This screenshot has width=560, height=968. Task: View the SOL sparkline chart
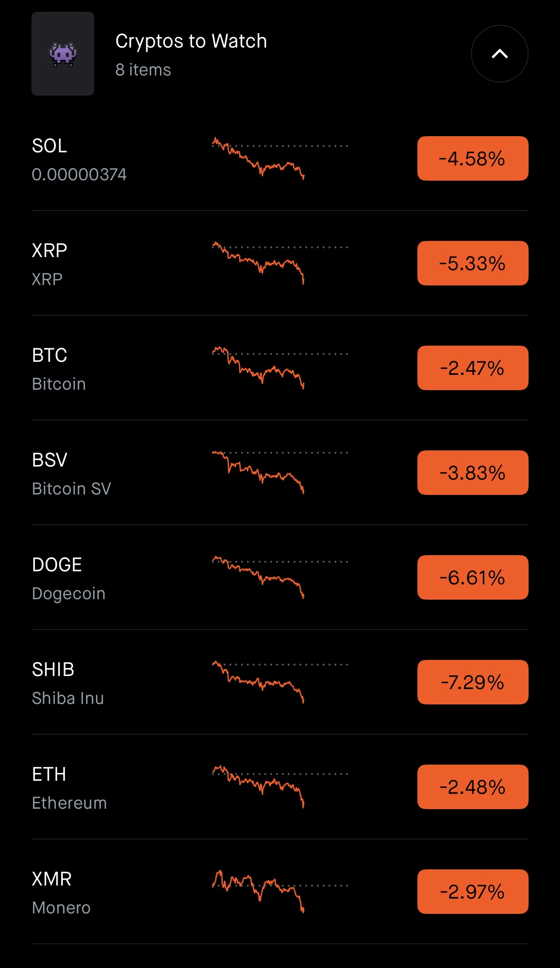(x=280, y=158)
